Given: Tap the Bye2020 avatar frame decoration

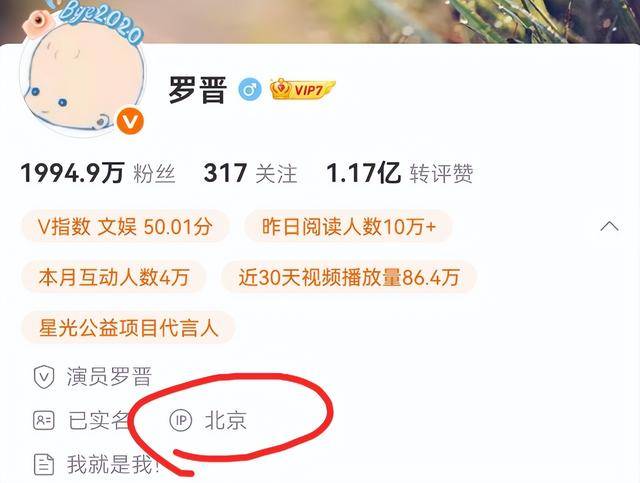Looking at the screenshot, I should [101, 21].
